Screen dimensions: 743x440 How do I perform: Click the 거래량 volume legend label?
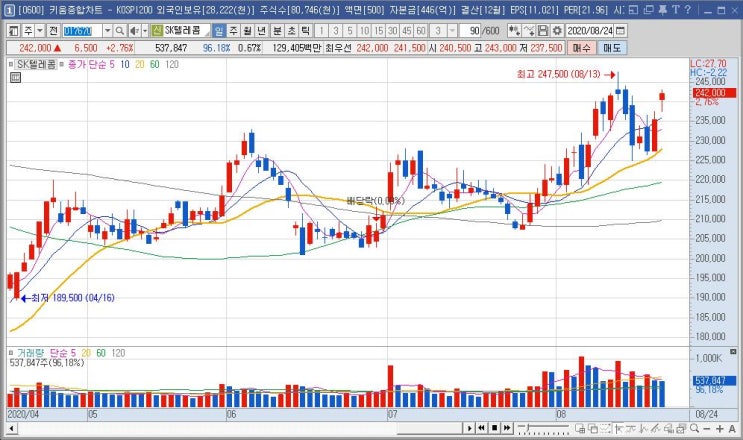click(x=30, y=353)
